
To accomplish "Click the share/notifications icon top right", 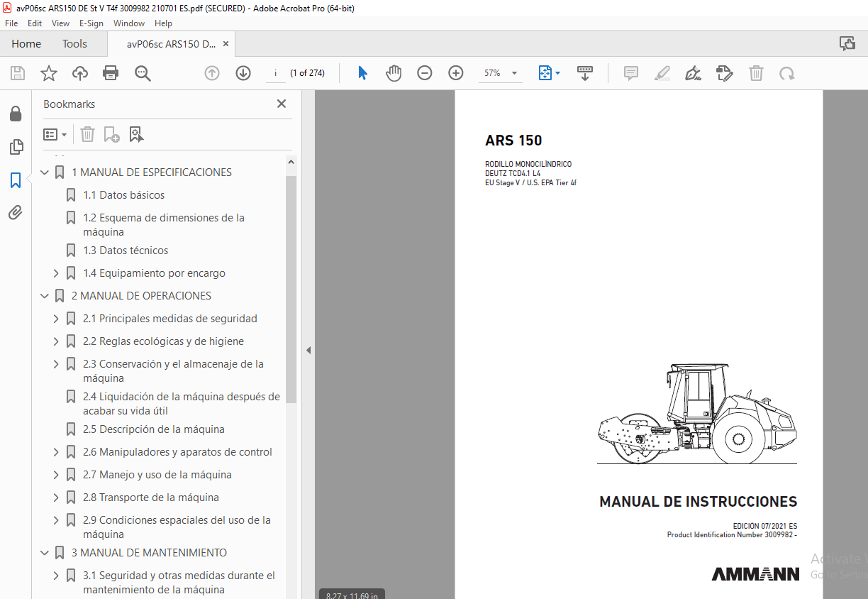I will (847, 43).
